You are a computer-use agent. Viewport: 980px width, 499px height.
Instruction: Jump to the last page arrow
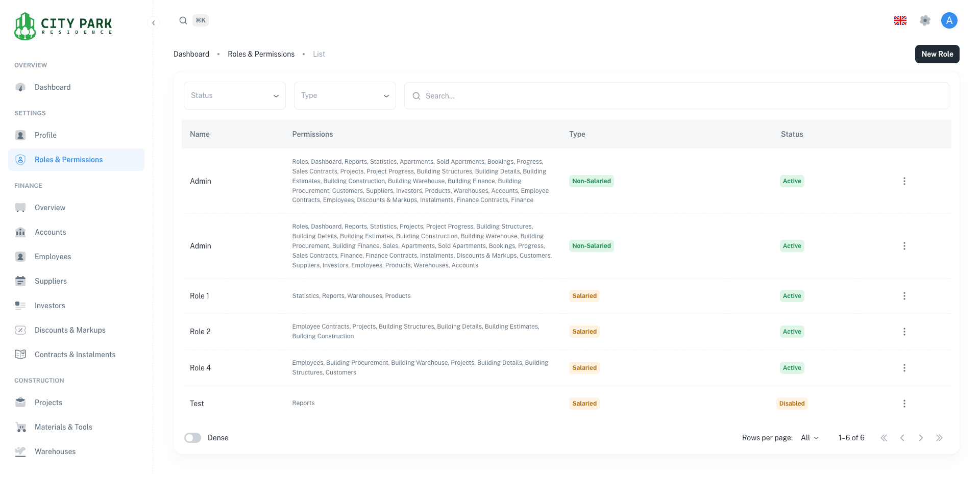coord(939,438)
